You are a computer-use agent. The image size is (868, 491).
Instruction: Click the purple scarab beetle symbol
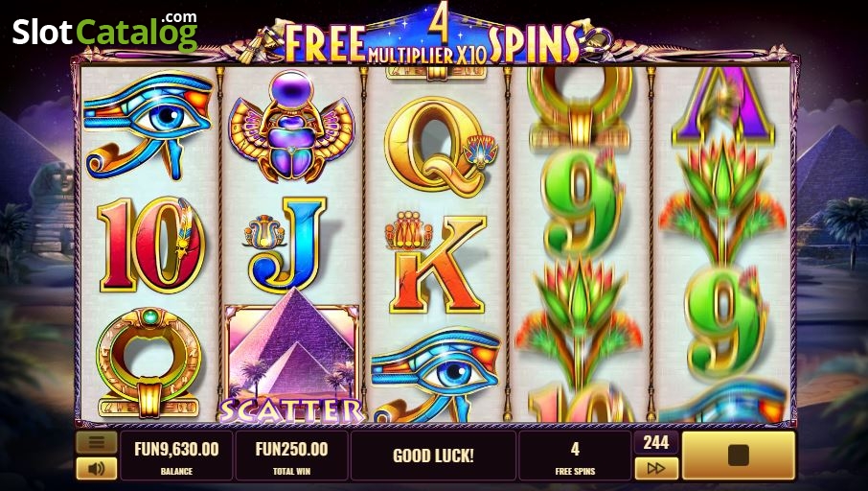tap(292, 128)
